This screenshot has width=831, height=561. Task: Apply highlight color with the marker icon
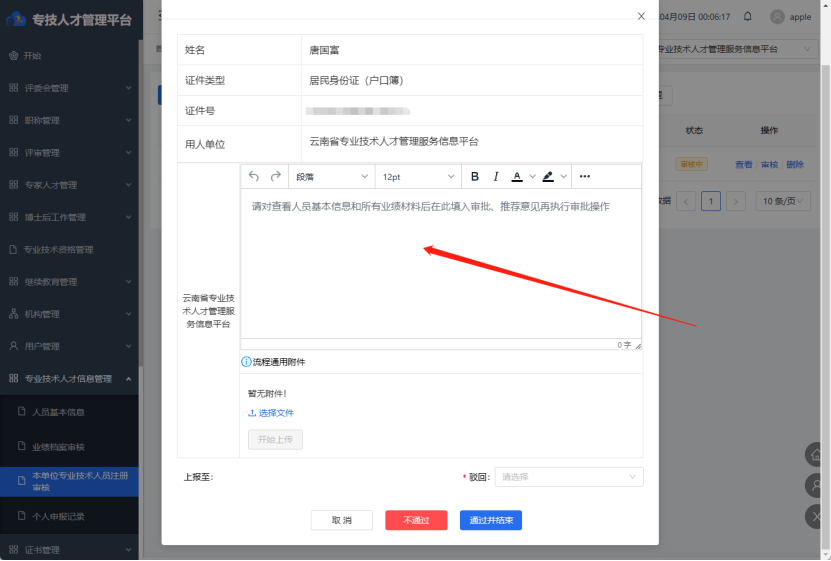coord(548,177)
